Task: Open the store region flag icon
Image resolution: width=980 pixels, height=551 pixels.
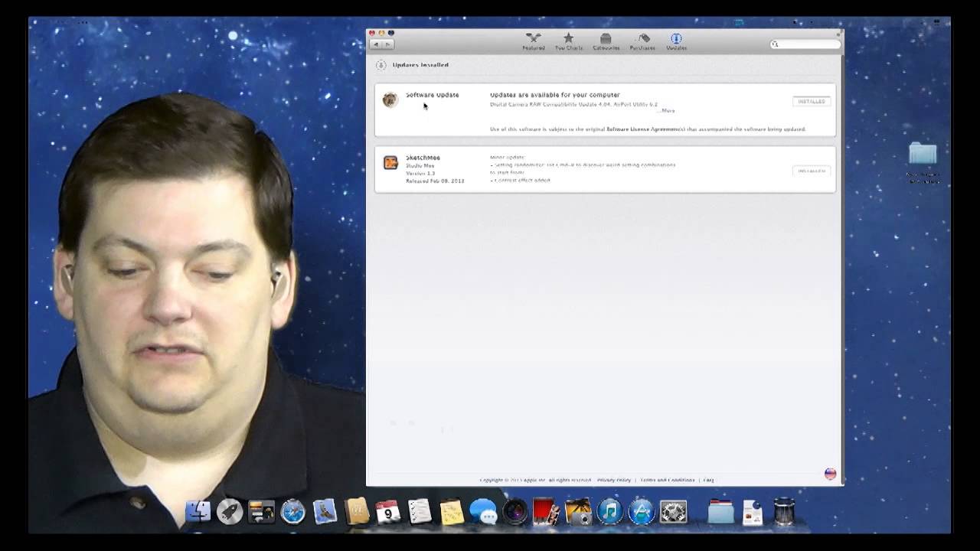Action: point(829,474)
